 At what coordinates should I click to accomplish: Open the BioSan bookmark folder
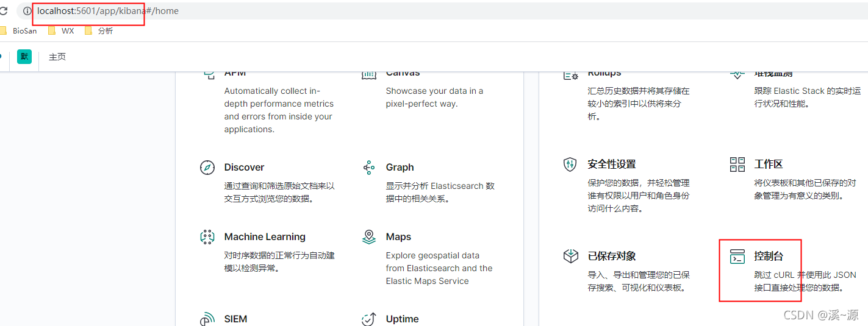(x=19, y=30)
